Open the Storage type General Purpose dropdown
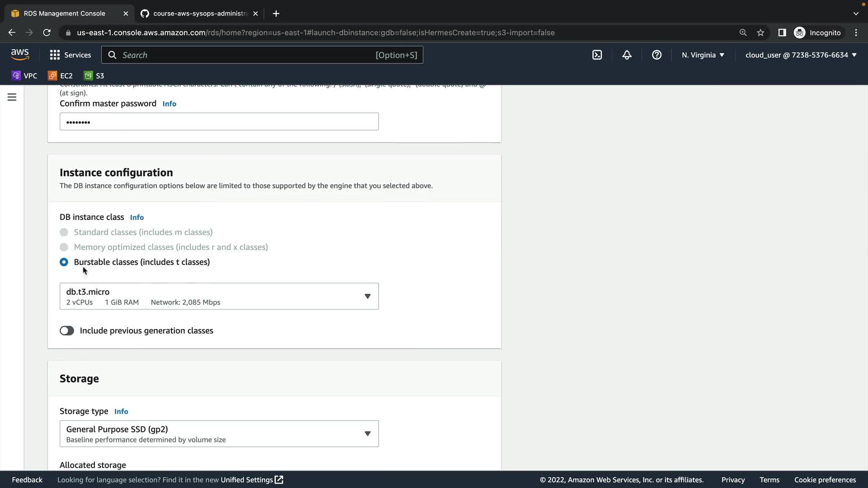868x488 pixels. click(x=219, y=434)
